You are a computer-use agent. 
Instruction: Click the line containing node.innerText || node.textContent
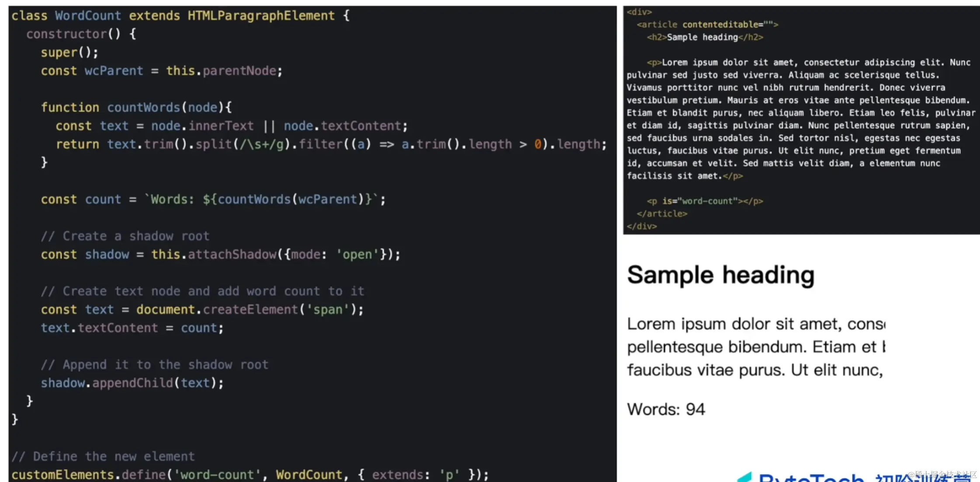tap(232, 126)
